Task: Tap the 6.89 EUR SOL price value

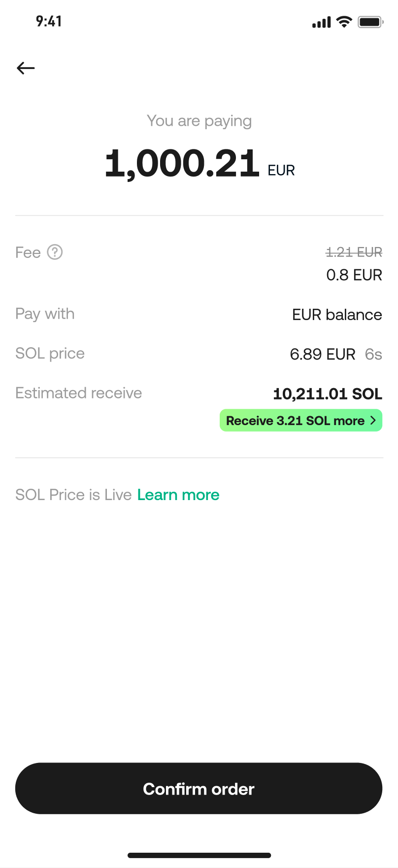Action: [323, 354]
